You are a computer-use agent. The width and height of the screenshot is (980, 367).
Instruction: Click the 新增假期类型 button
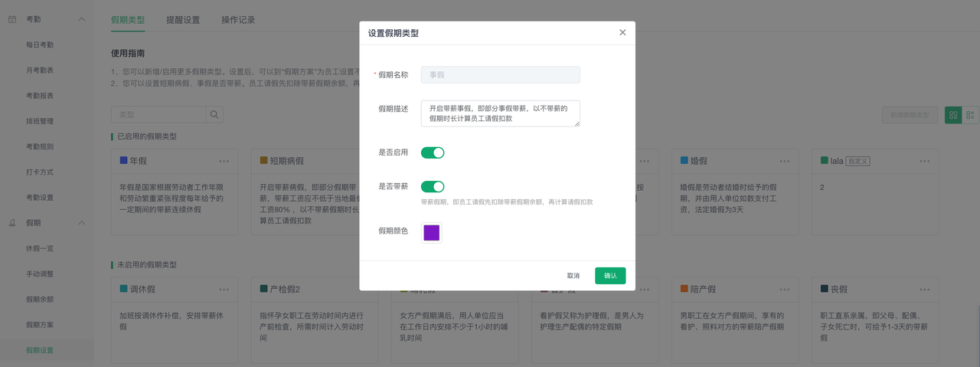click(910, 115)
